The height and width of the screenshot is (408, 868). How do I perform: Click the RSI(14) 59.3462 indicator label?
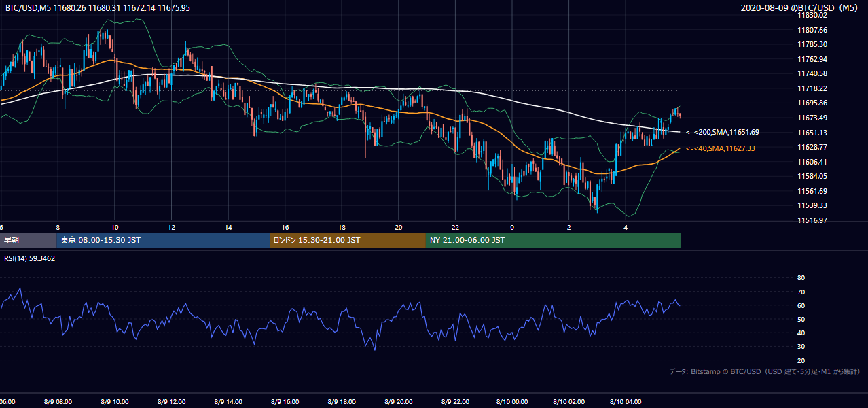pos(30,258)
